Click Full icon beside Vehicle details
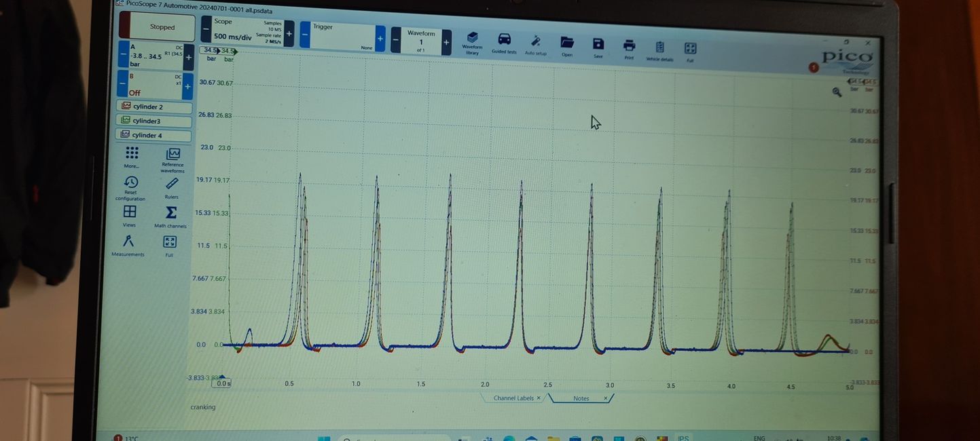This screenshot has width=980, height=441. (x=690, y=52)
